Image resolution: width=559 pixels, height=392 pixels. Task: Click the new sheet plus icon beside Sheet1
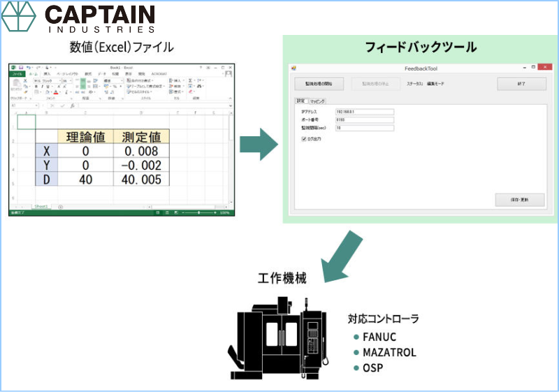[61, 207]
